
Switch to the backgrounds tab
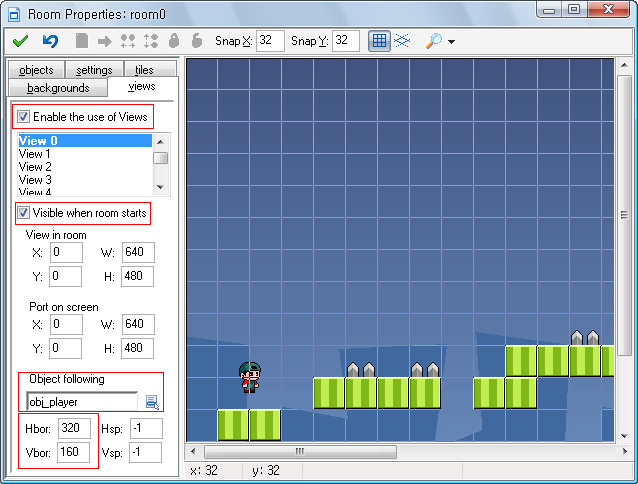coord(58,87)
